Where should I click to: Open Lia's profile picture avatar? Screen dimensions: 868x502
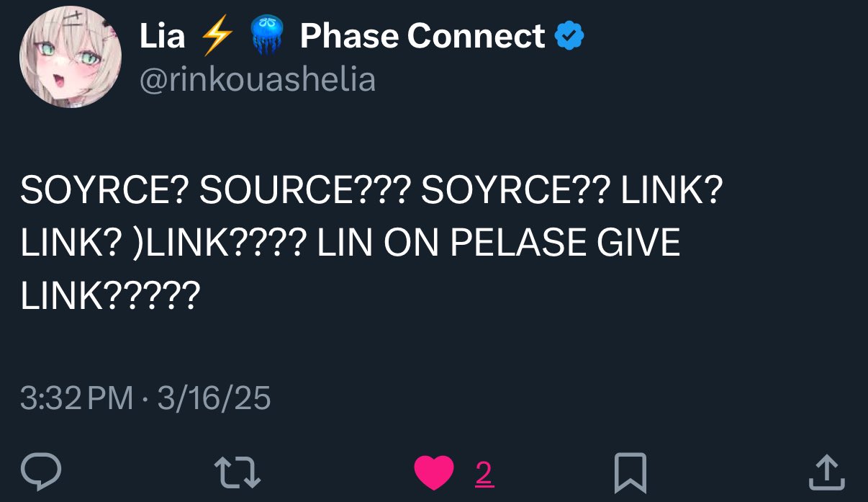70,57
